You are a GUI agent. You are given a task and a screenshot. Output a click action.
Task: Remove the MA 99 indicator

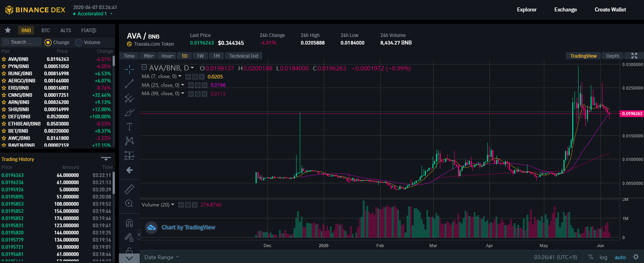[x=205, y=94]
